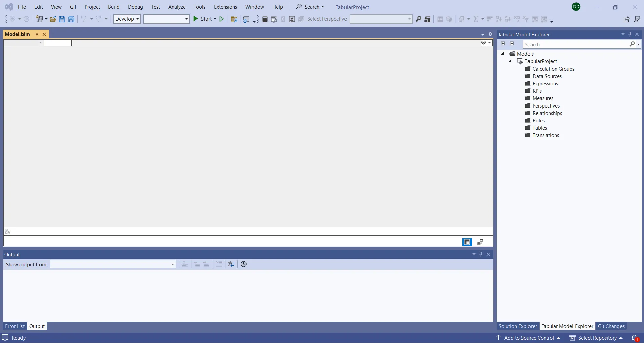Switch to diagram view in model designer

click(480, 242)
